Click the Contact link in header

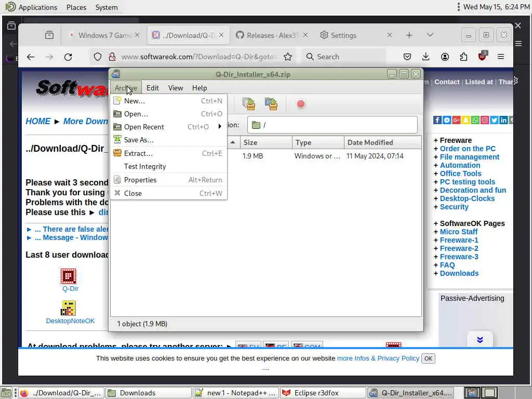coord(446,82)
